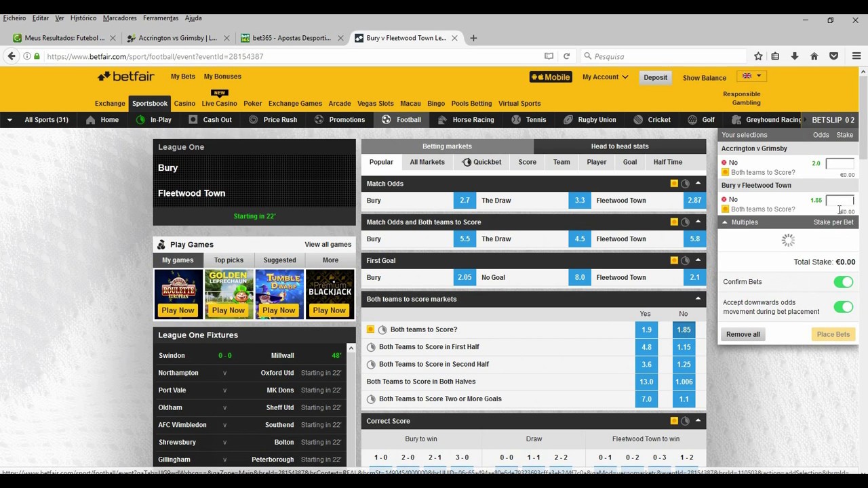Image resolution: width=868 pixels, height=488 pixels.
Task: Bookmark this page with the star icon
Action: pos(758,56)
